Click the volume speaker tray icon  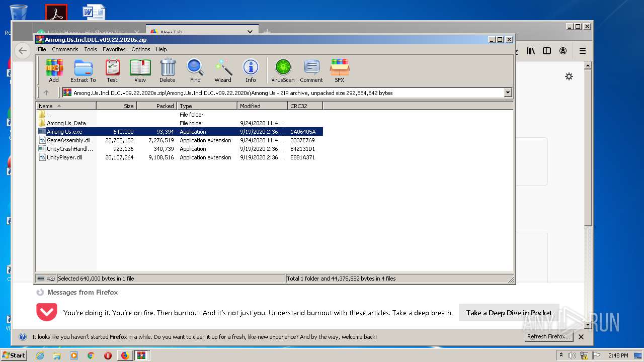point(573,355)
